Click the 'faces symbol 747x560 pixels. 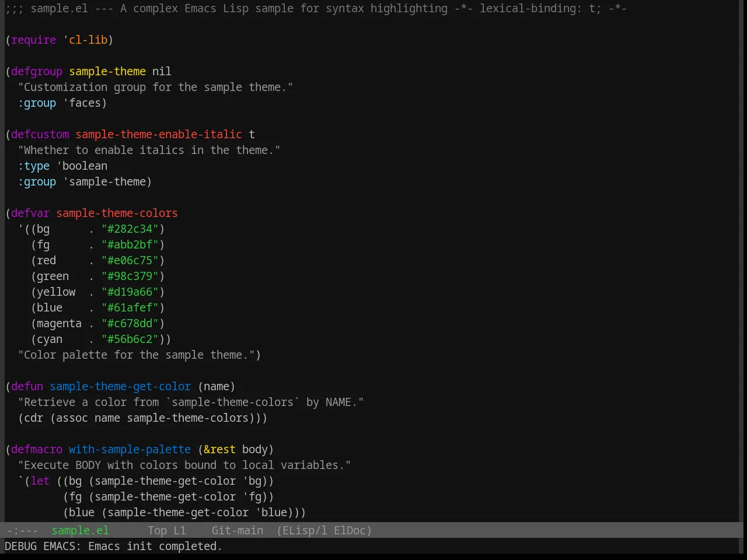[82, 103]
